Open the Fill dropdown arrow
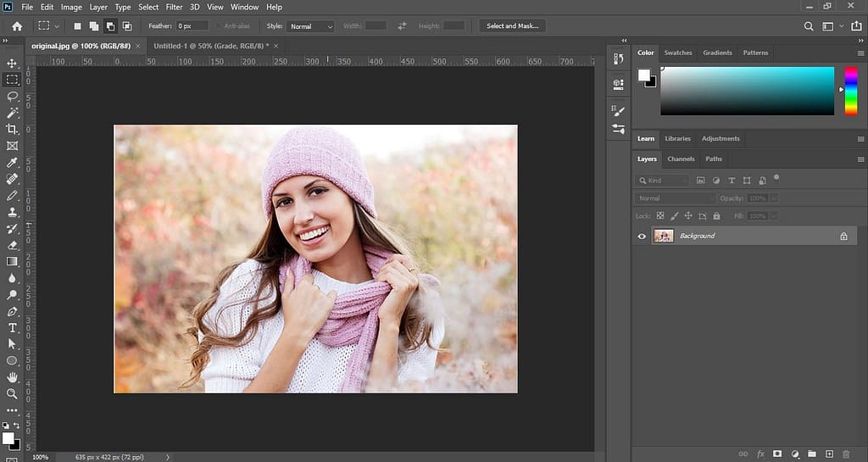Viewport: 868px width, 462px height. coord(773,216)
